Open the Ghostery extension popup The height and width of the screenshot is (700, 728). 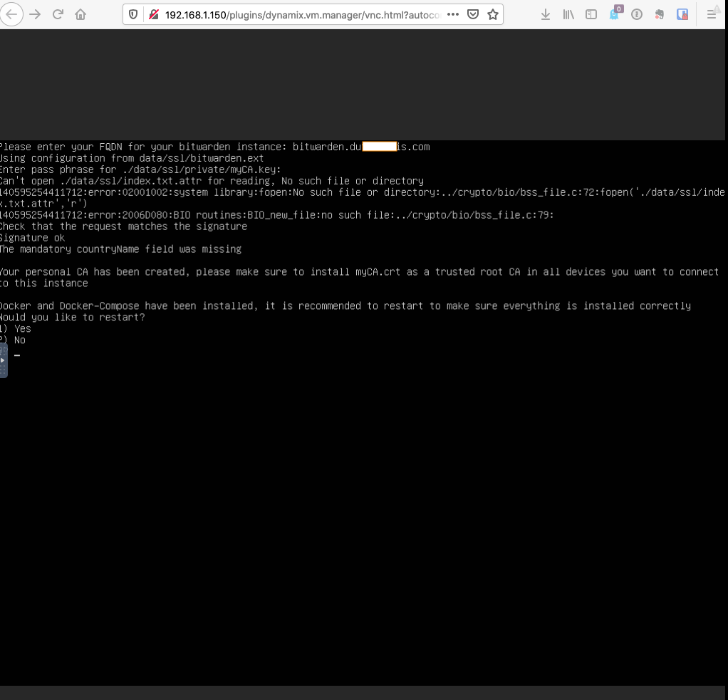pos(614,14)
